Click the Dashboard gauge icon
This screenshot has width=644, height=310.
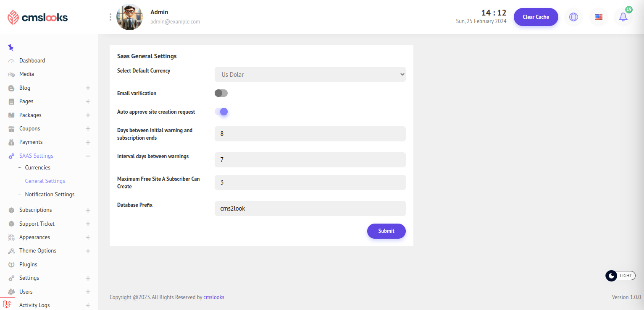coord(11,61)
